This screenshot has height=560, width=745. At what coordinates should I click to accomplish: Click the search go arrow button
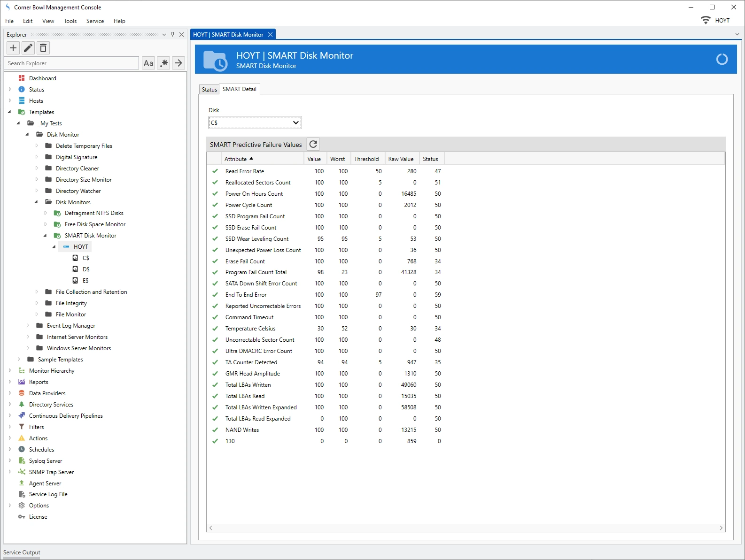click(x=178, y=63)
